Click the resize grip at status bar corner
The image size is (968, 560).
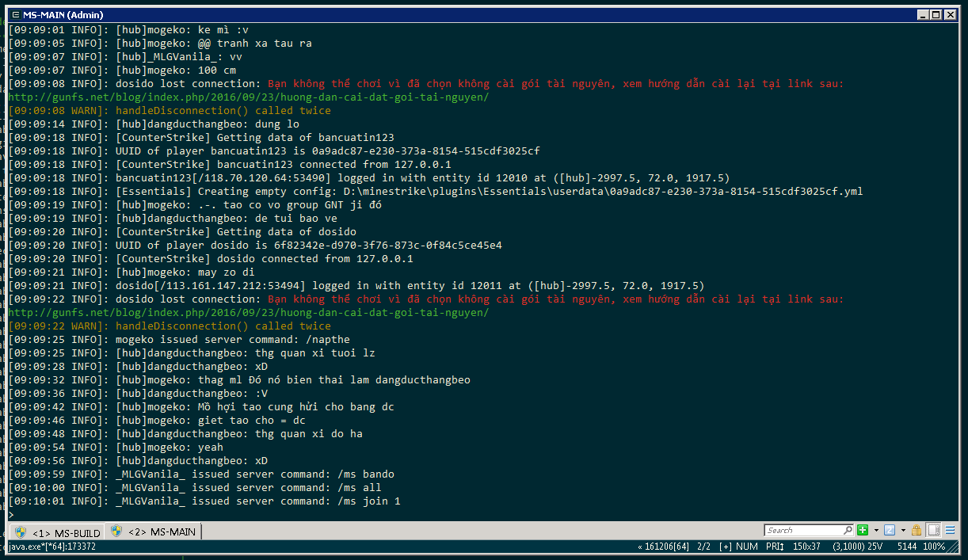pos(954,547)
